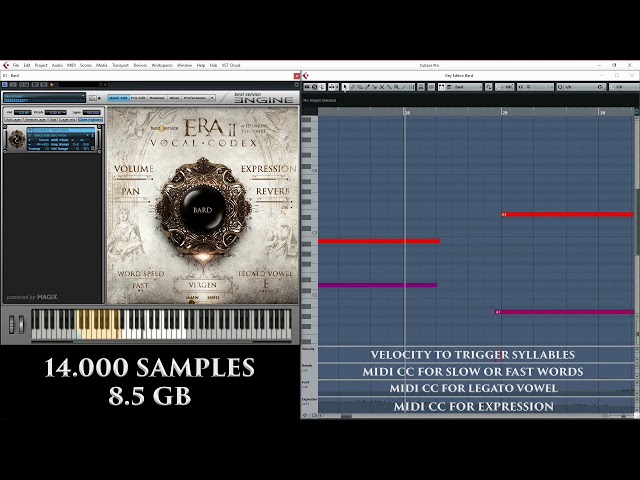Open the Devices menu
The width and height of the screenshot is (640, 480).
140,65
